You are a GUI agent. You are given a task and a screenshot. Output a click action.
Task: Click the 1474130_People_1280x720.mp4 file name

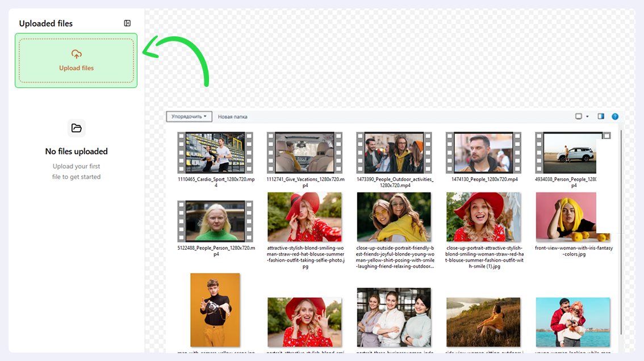(x=484, y=179)
